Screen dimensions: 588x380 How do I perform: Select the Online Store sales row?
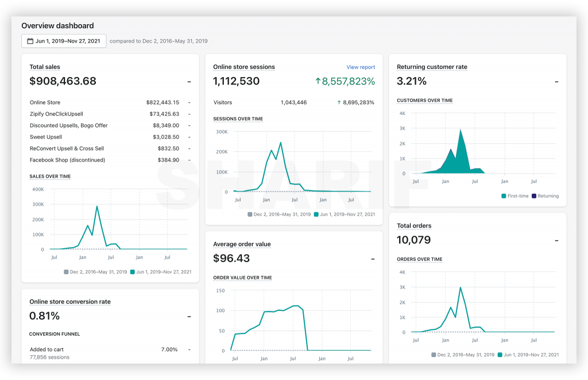pos(110,102)
